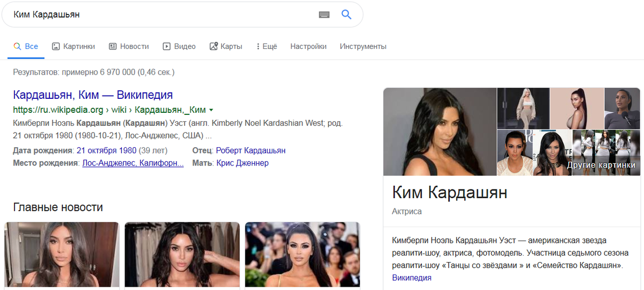Open the Видео results tab
The height and width of the screenshot is (290, 644).
[179, 47]
